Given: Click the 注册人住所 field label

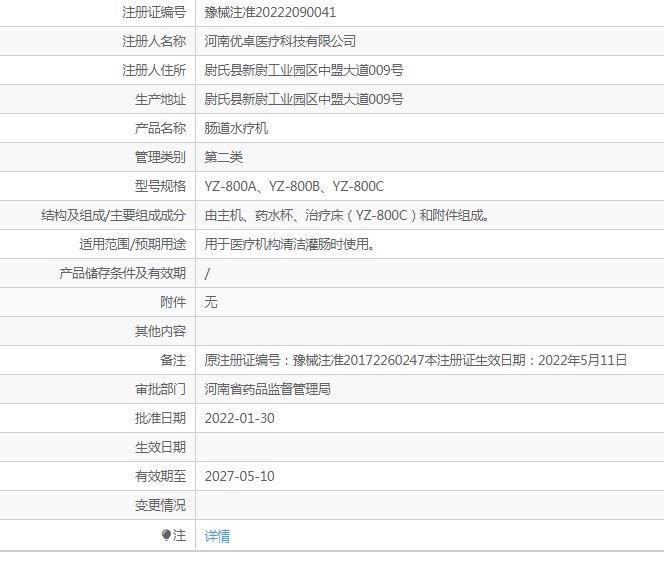Looking at the screenshot, I should click(x=154, y=70).
